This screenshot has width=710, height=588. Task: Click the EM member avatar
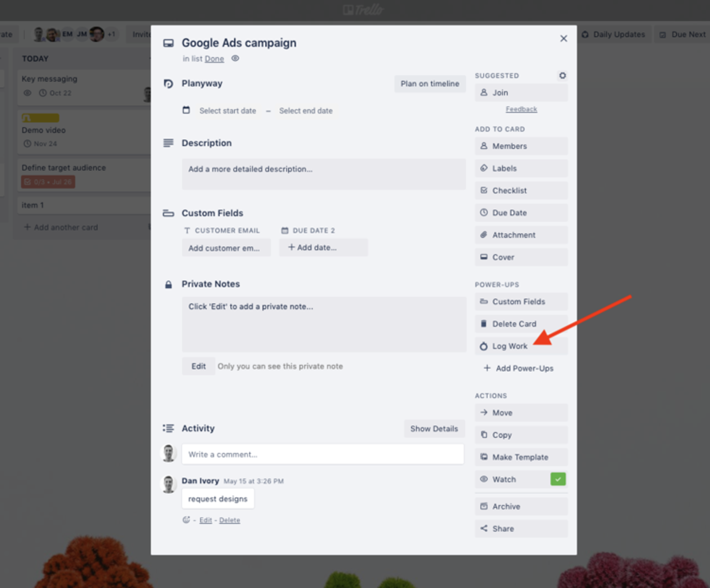point(67,34)
